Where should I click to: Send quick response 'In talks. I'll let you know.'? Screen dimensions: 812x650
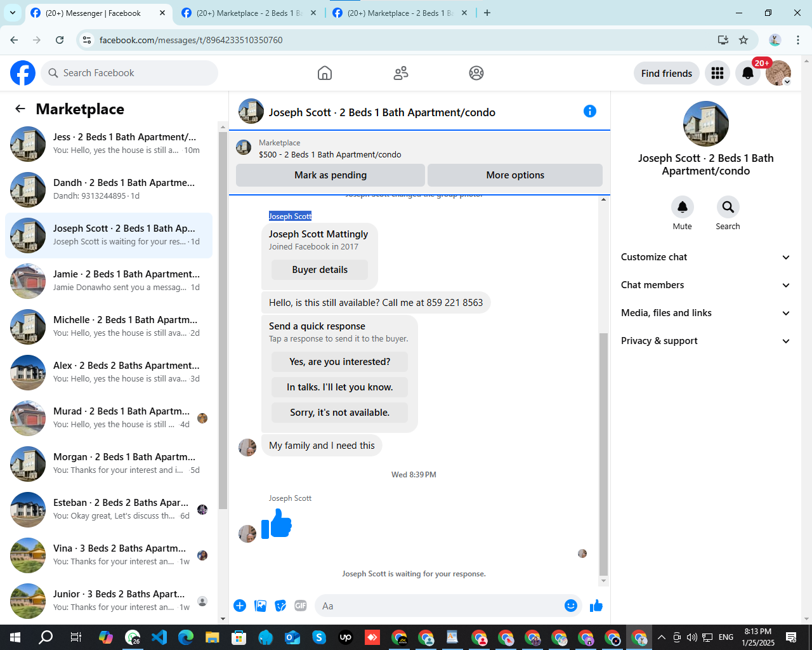point(340,387)
